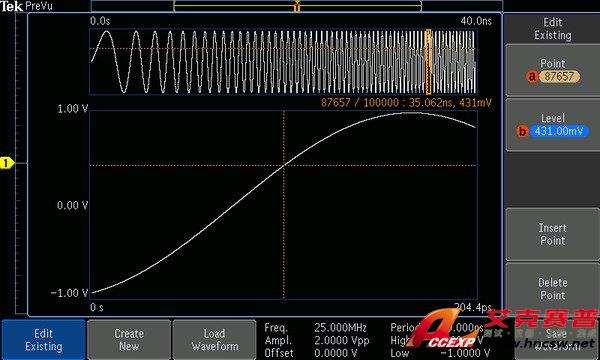Choose the Insert Point side button
The height and width of the screenshot is (360, 600).
[553, 234]
